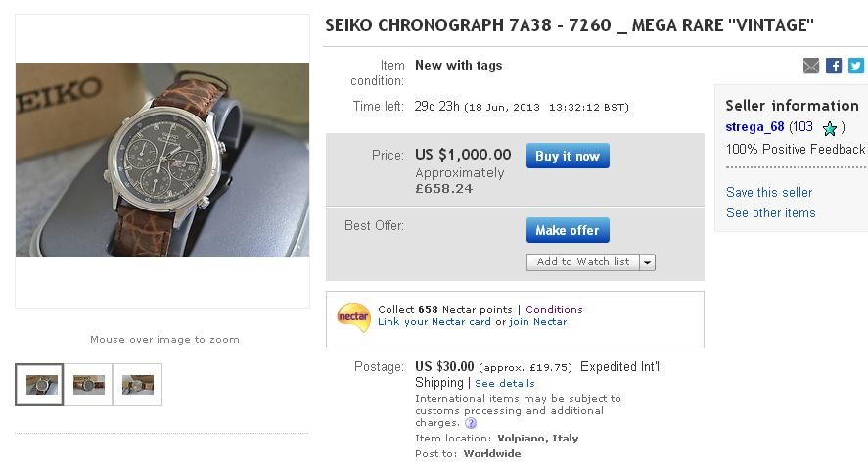Open seller profile strega_68
The height and width of the screenshot is (464, 868).
pyautogui.click(x=754, y=127)
